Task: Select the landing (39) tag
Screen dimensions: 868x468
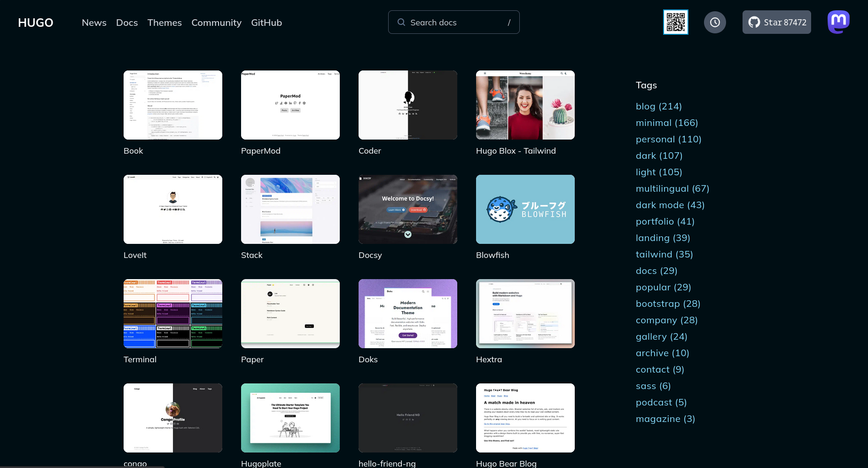Action: [663, 238]
